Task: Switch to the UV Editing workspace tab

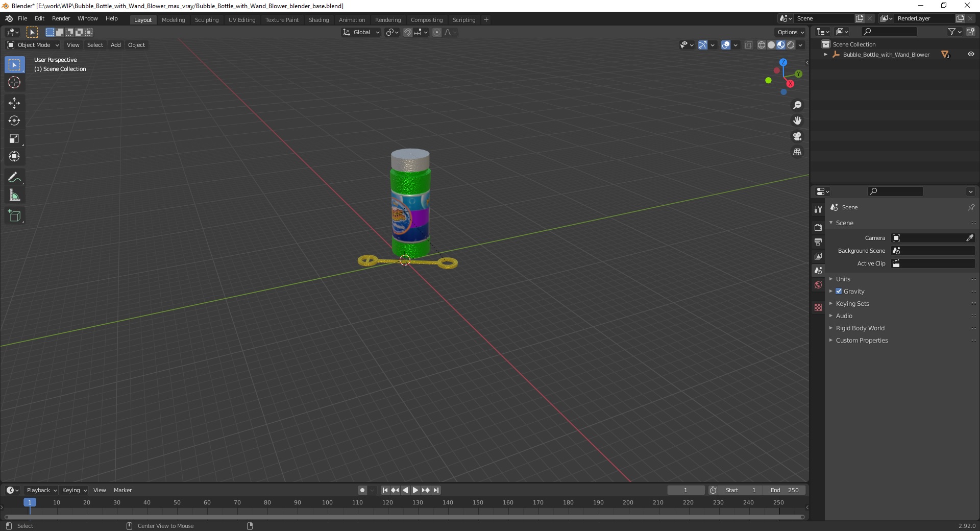Action: (242, 20)
